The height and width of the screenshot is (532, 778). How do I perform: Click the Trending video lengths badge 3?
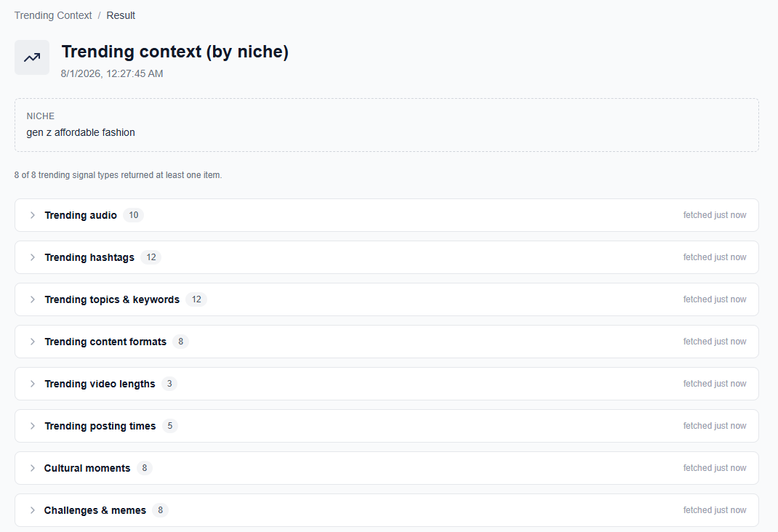tap(169, 384)
